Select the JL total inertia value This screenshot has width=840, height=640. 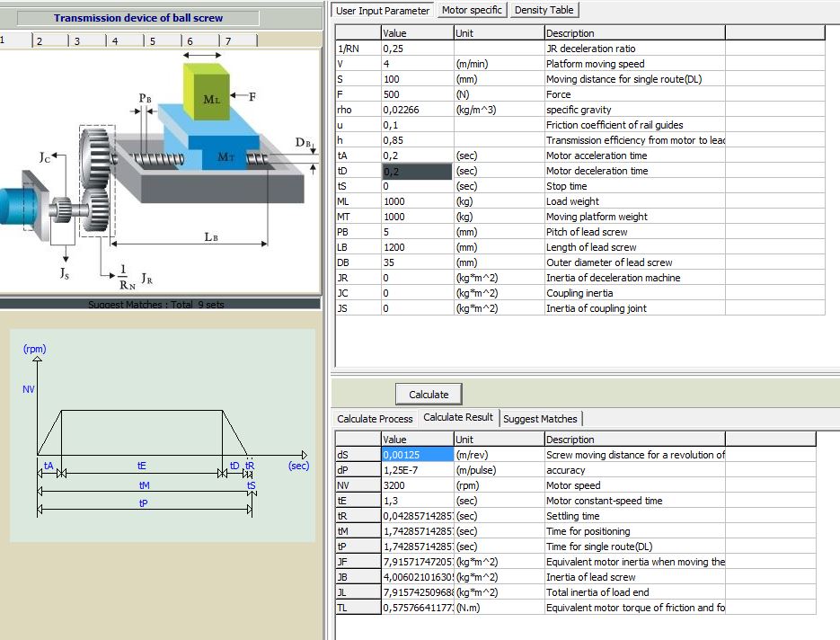(x=418, y=592)
